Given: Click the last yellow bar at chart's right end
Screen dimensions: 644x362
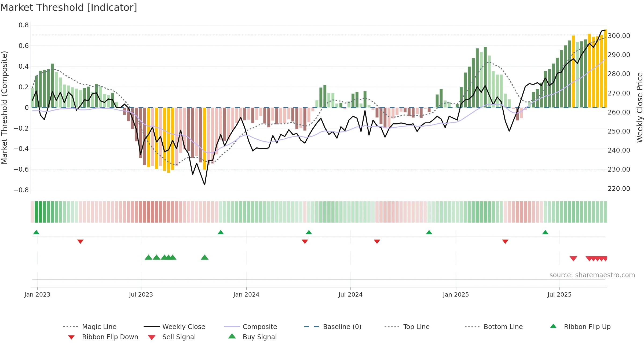Looking at the screenshot, I should (605, 69).
